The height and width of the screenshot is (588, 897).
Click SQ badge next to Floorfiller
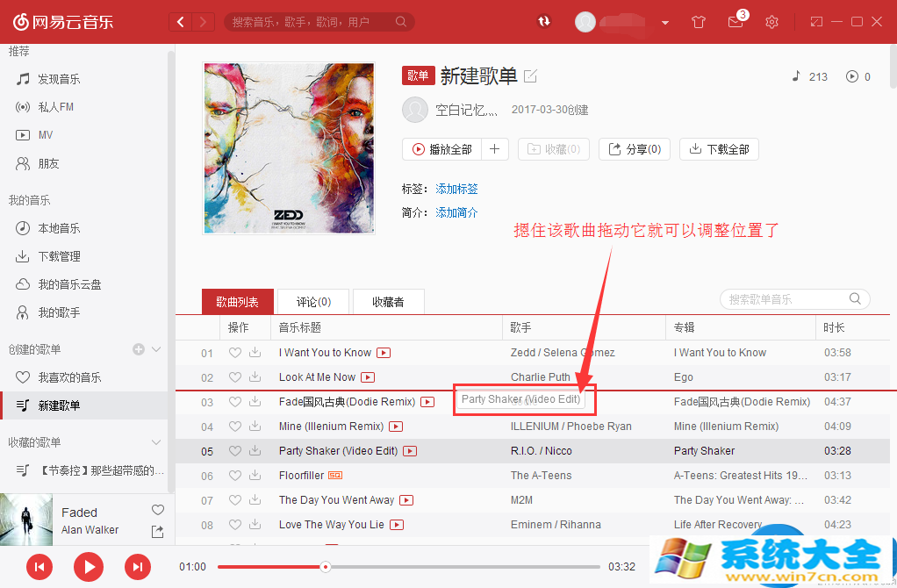point(335,476)
